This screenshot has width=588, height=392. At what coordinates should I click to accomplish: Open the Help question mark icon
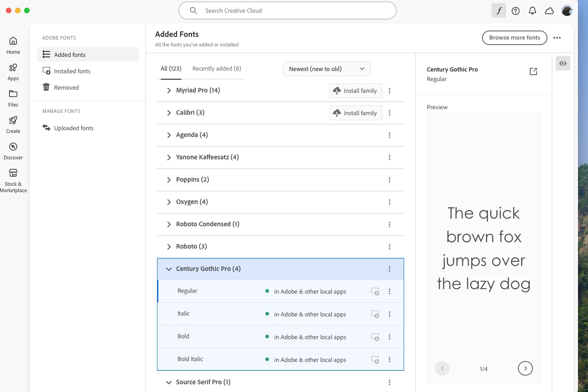pyautogui.click(x=516, y=11)
